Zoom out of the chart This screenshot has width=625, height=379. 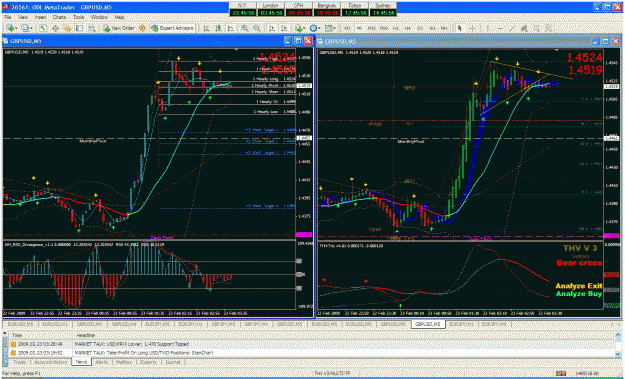257,28
